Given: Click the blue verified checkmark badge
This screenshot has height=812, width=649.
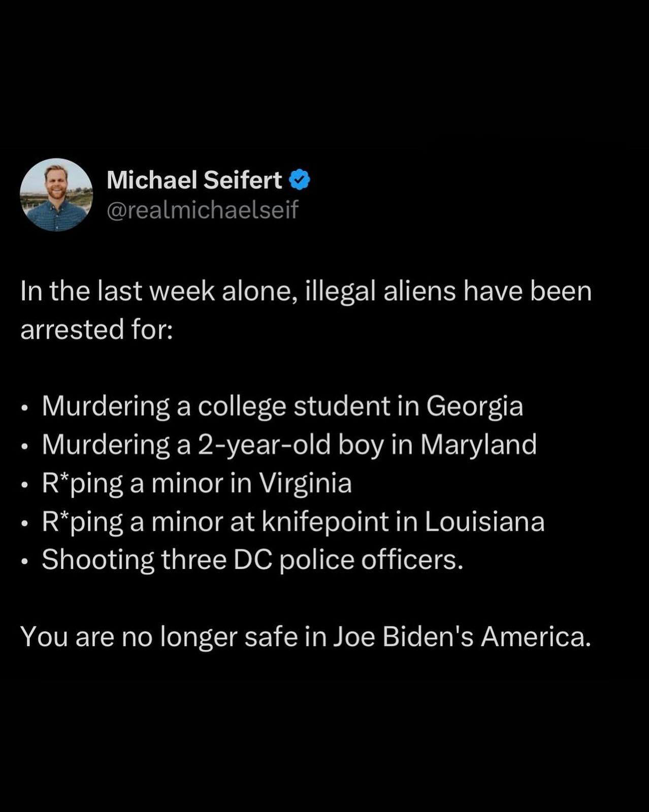Looking at the screenshot, I should [299, 180].
